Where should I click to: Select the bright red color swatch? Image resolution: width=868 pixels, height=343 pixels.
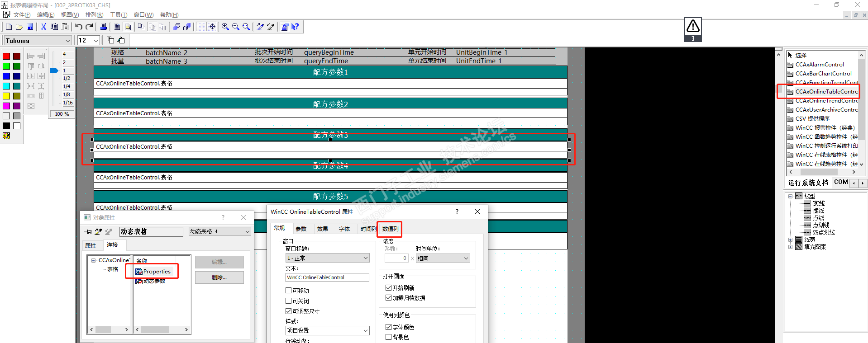coord(6,56)
